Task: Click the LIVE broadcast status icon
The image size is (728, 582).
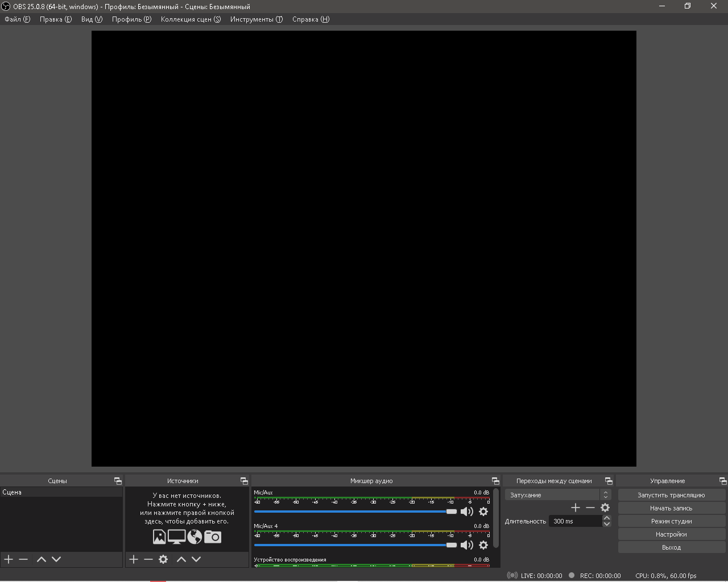Action: (512, 576)
